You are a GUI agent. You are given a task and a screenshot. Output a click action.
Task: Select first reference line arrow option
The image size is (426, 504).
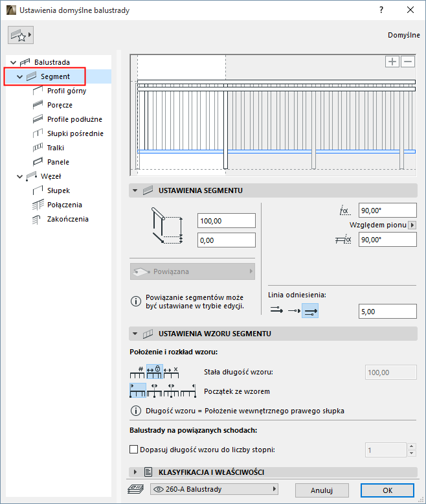pyautogui.click(x=276, y=311)
